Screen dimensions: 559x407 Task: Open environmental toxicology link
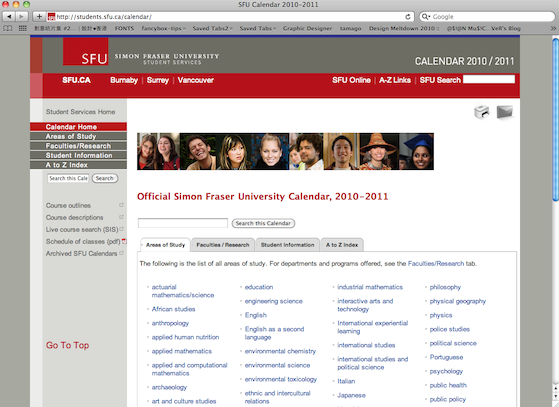click(281, 379)
